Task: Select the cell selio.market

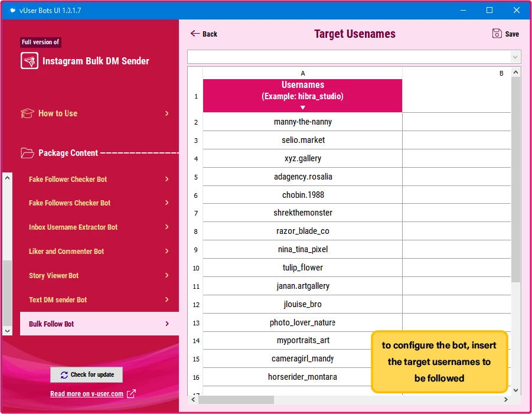Action: pos(303,140)
